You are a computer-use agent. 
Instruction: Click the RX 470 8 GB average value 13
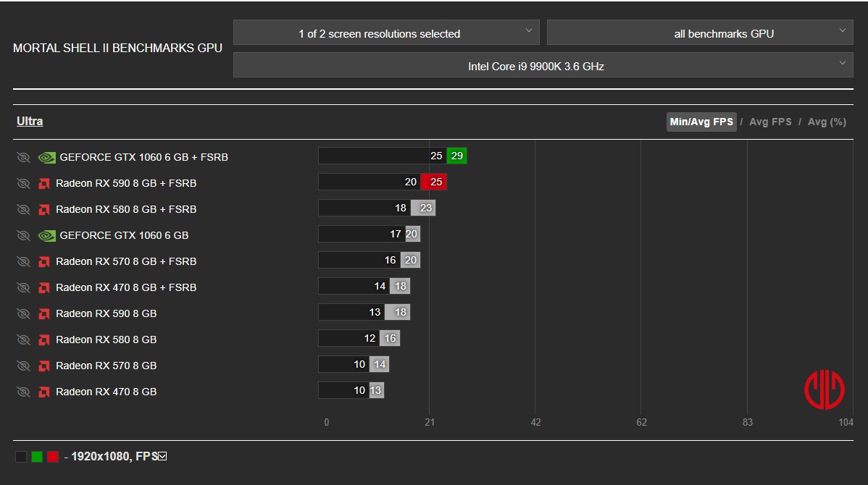click(376, 390)
